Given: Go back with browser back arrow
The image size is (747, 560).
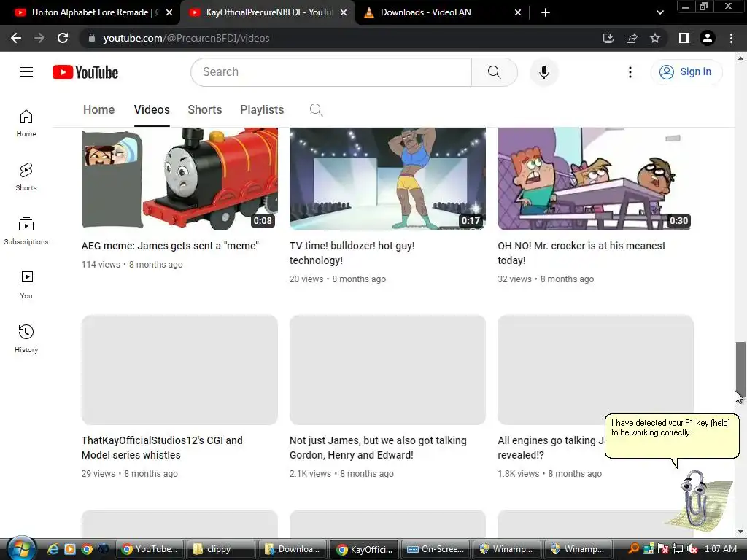Looking at the screenshot, I should point(16,38).
